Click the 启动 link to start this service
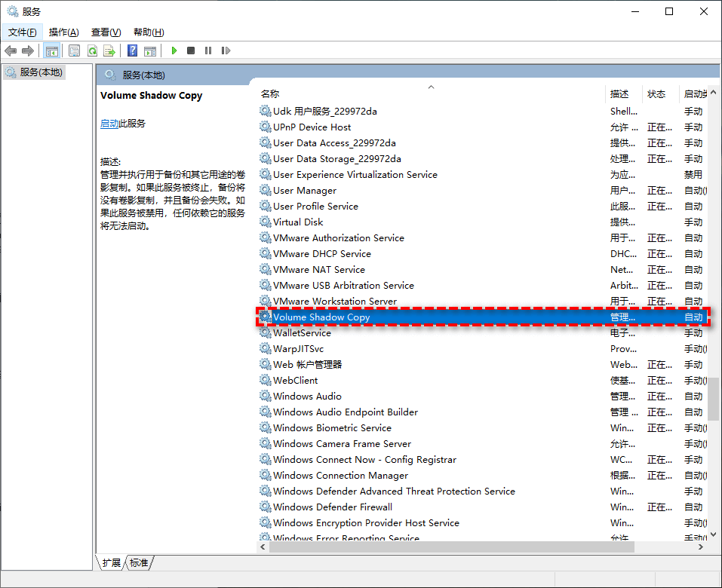 coord(109,124)
